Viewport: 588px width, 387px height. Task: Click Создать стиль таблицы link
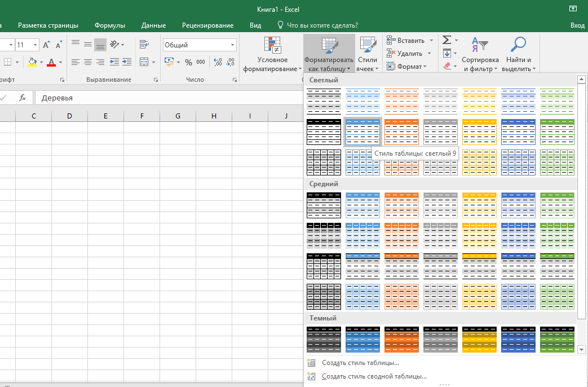pos(360,363)
